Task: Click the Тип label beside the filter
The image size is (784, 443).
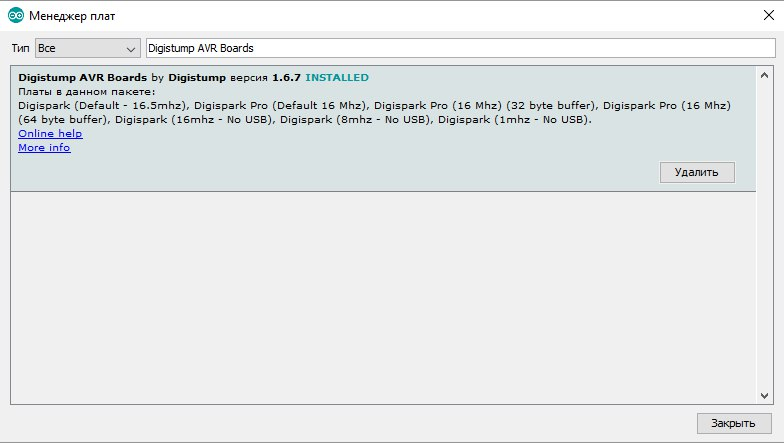Action: tap(20, 48)
